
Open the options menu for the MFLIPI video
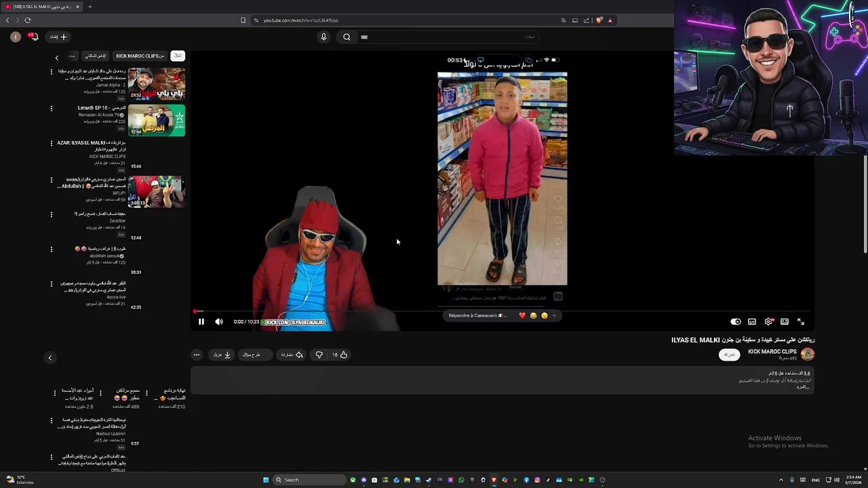point(52,180)
